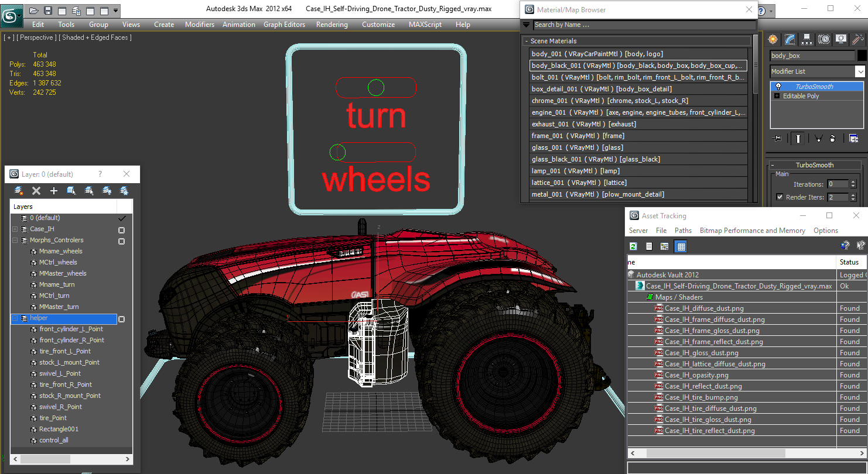Screen dimensions: 868x474
Task: Expand the Case_IH layer
Action: [15, 229]
